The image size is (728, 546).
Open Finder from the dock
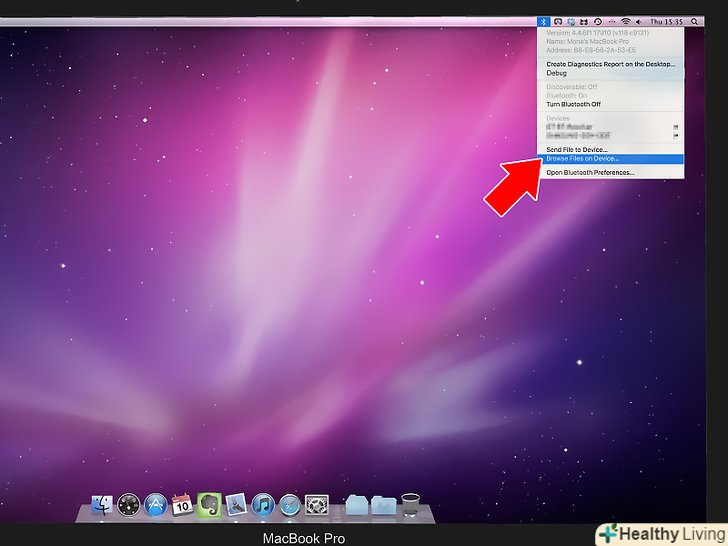102,504
